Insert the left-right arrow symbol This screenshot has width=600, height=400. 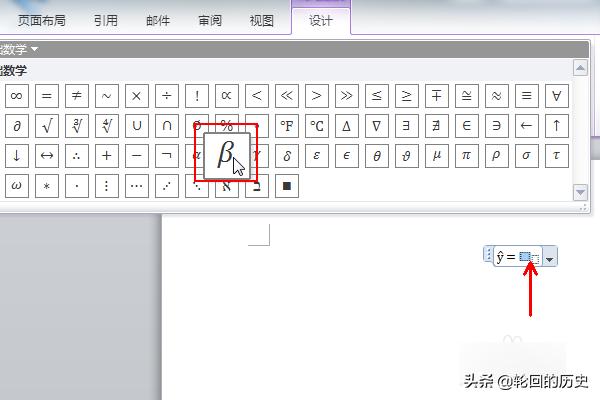(x=47, y=156)
